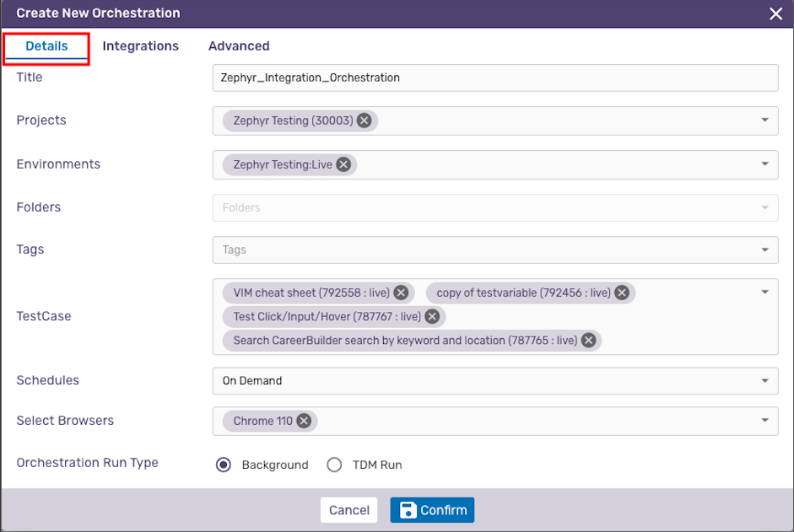Remove Search CareerBuilder test case chip

click(x=588, y=340)
